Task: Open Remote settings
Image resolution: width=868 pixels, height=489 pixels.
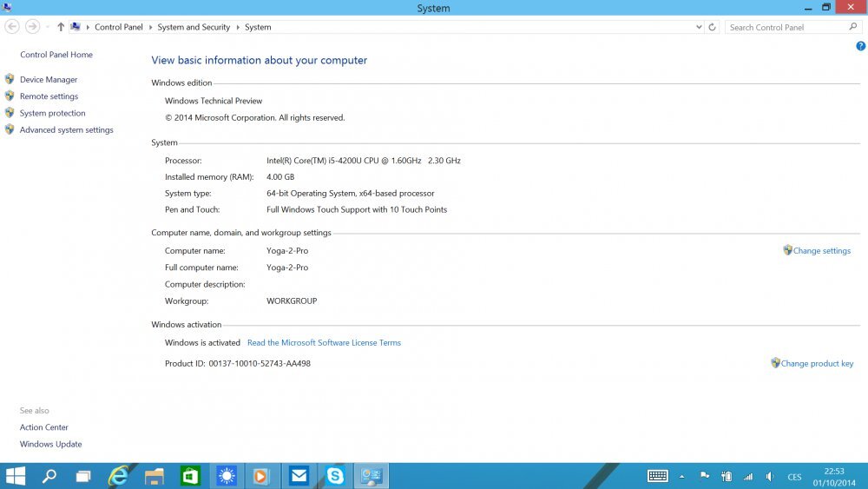Action: pyautogui.click(x=49, y=96)
